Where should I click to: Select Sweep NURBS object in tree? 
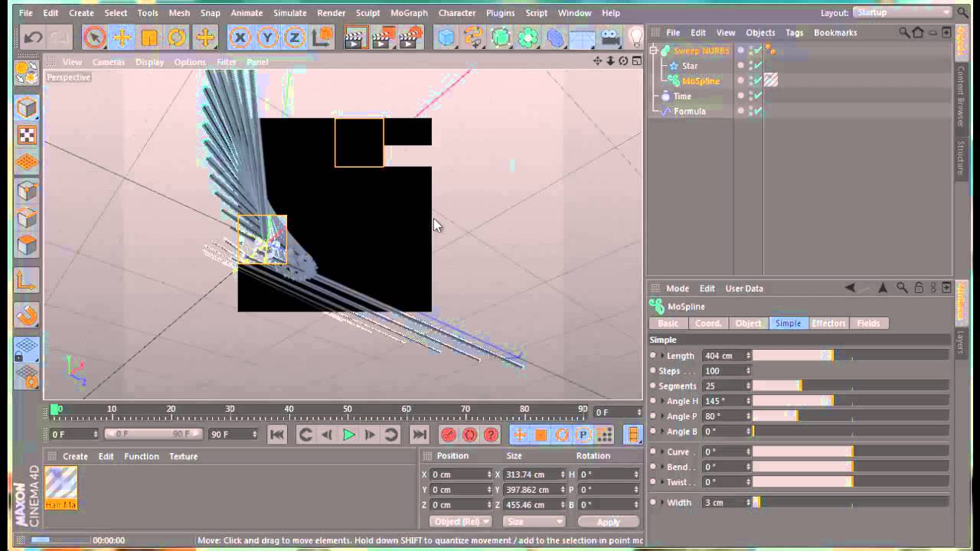[701, 51]
